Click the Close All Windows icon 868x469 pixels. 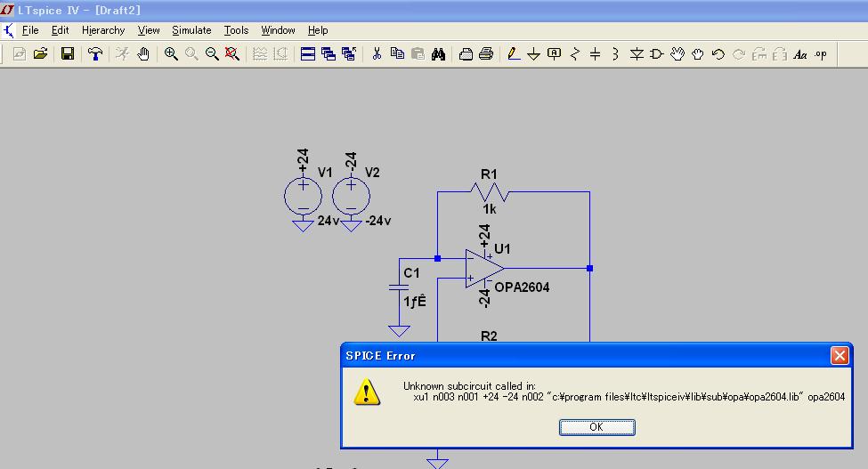pos(349,53)
